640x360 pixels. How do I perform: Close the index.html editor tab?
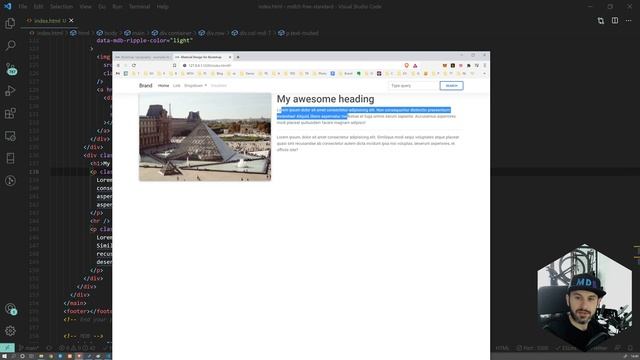71,20
